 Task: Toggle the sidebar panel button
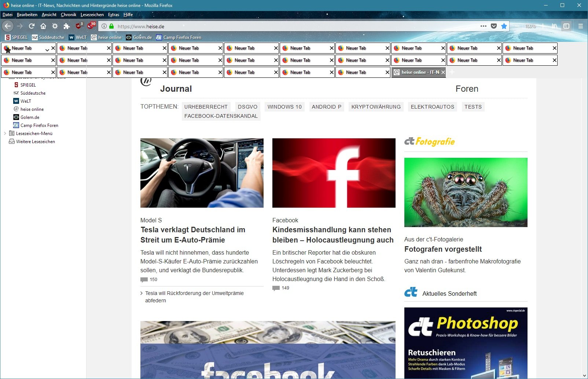click(566, 26)
